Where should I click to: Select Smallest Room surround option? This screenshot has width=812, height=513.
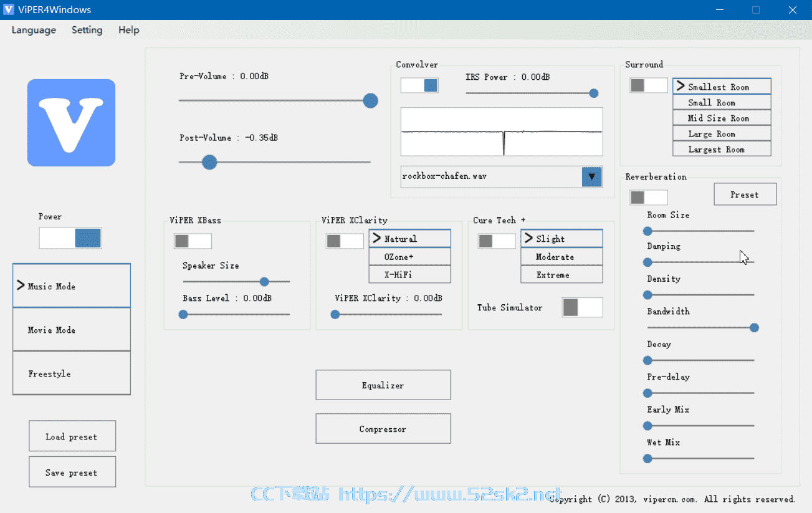(x=722, y=87)
